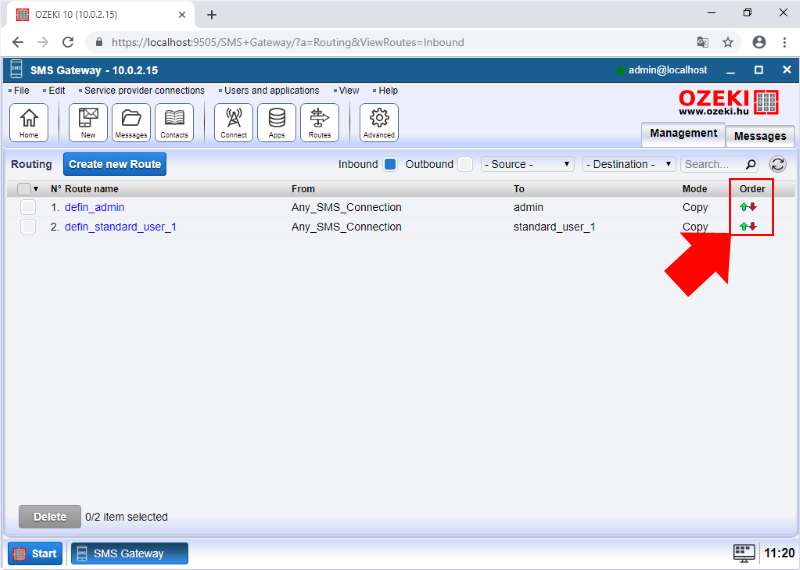Reload the page in browser
The height and width of the screenshot is (570, 800).
68,42
